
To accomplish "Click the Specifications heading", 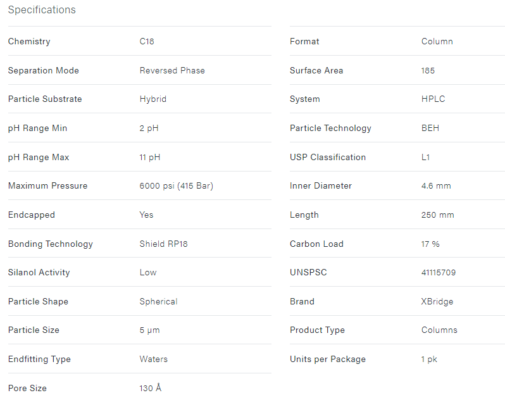I will pos(42,10).
